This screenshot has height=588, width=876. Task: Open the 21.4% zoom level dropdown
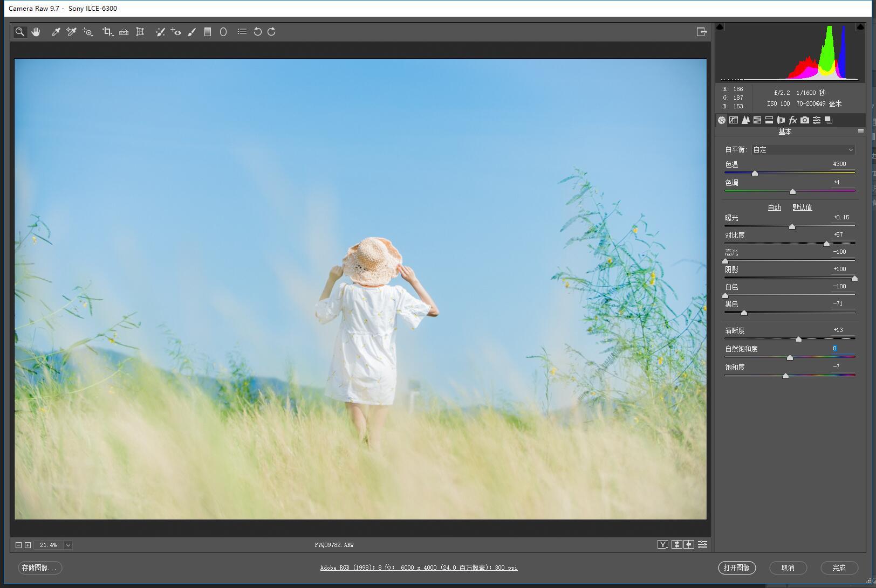(x=68, y=545)
